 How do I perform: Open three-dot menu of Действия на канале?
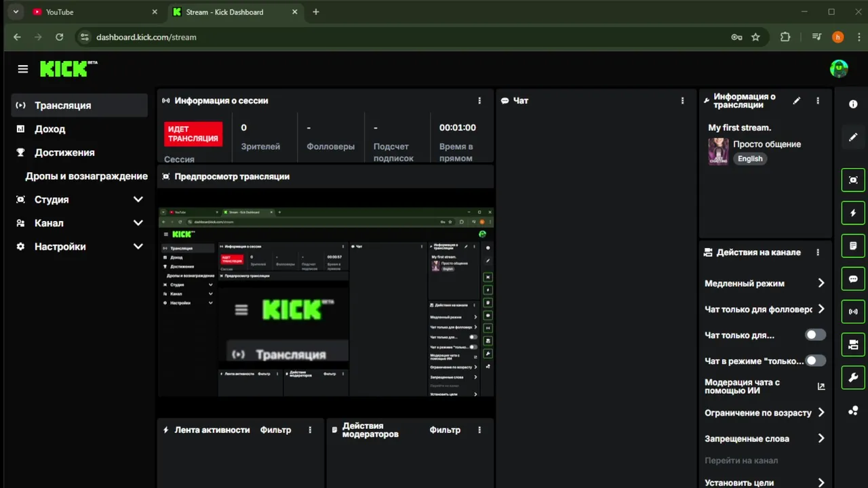tap(818, 252)
